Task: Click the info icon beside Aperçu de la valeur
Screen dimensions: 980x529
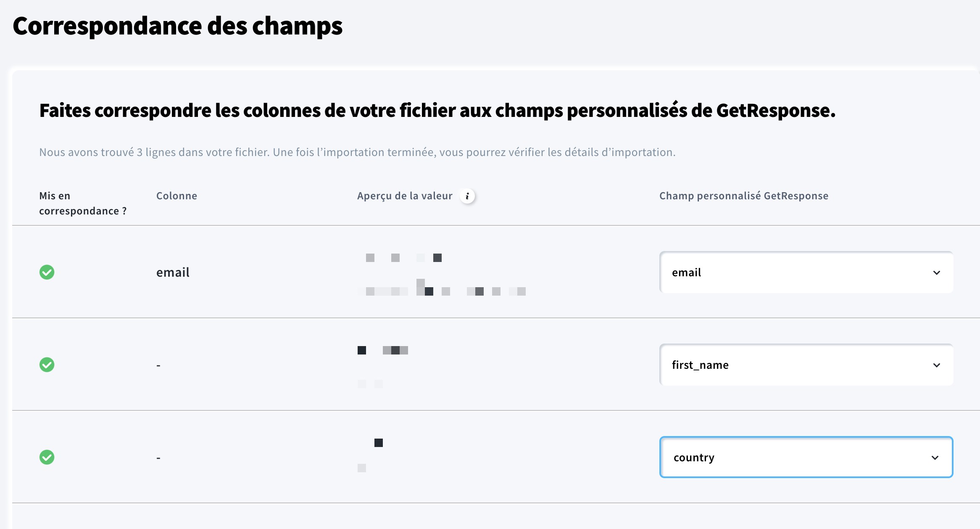Action: point(467,196)
